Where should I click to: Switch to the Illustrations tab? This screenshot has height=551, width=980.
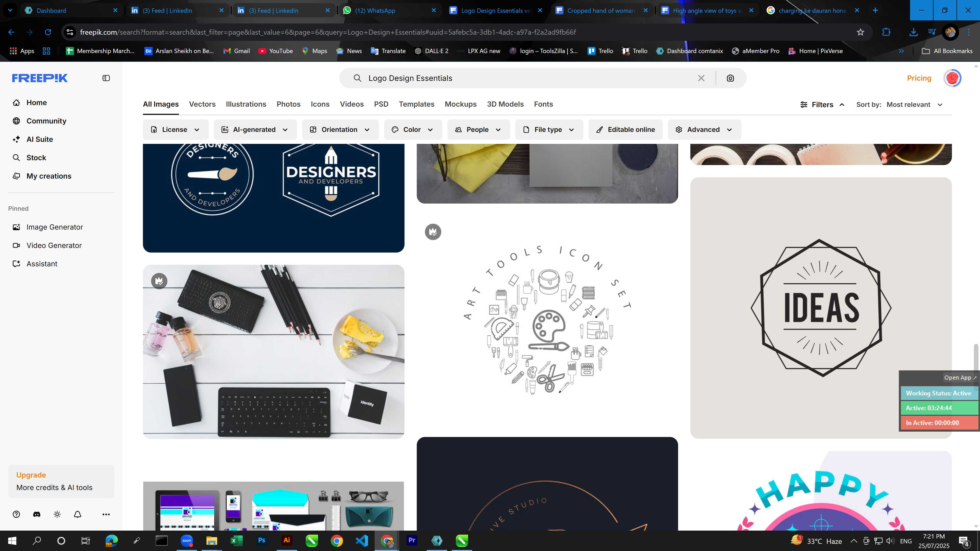point(246,104)
